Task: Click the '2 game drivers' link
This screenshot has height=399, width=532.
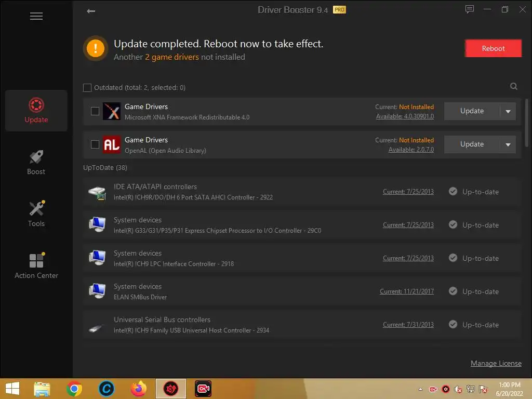Action: coord(172,57)
